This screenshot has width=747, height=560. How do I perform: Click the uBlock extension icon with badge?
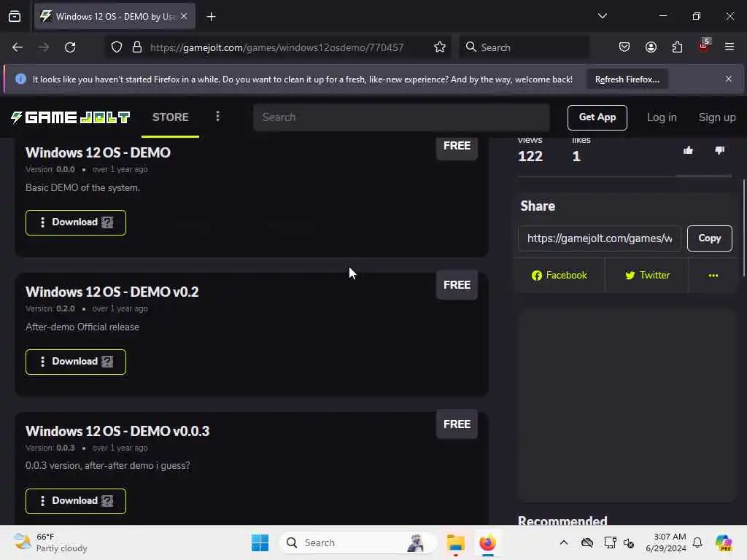pyautogui.click(x=704, y=46)
